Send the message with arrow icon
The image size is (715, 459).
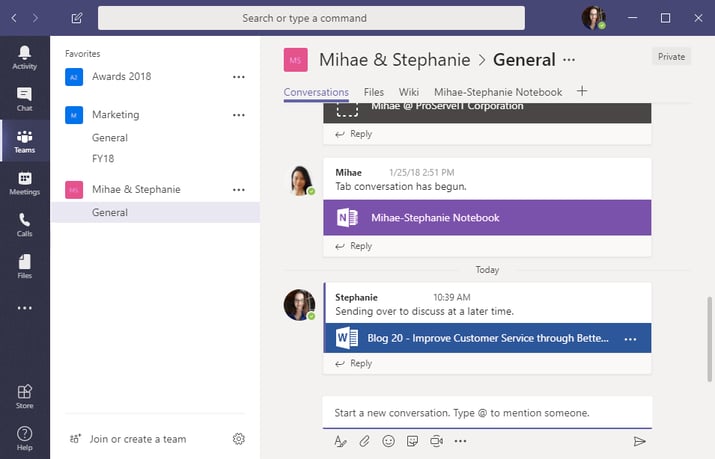coord(639,441)
